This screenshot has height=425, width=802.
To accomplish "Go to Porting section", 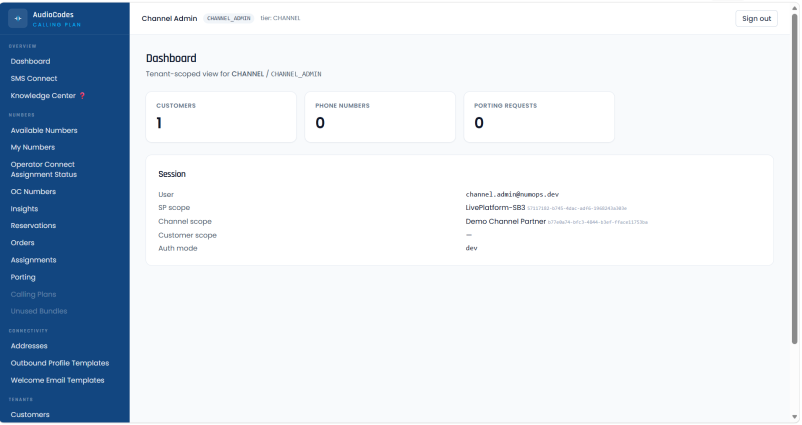I will [x=23, y=277].
